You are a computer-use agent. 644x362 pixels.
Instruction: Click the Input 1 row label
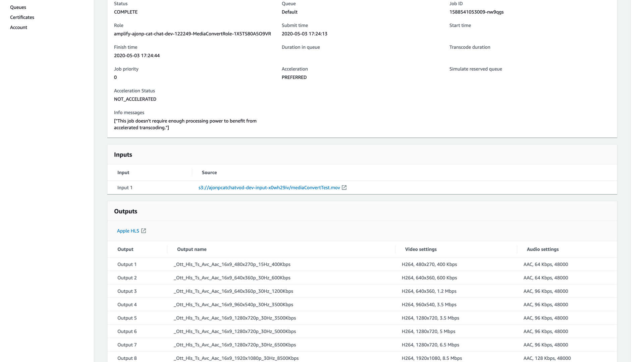pyautogui.click(x=125, y=188)
